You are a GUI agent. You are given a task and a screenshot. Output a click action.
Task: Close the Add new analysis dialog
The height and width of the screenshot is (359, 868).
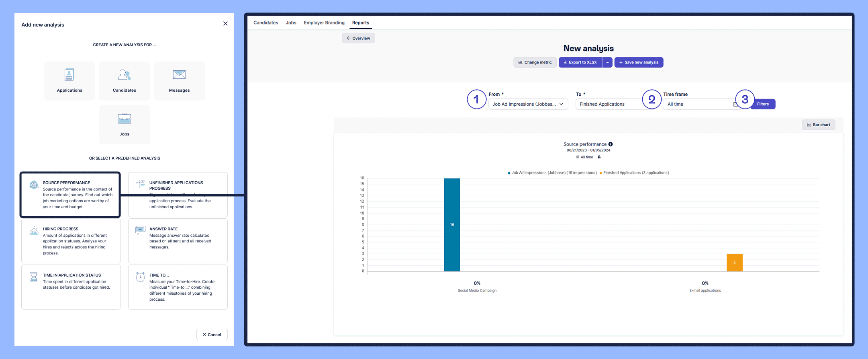coord(225,24)
